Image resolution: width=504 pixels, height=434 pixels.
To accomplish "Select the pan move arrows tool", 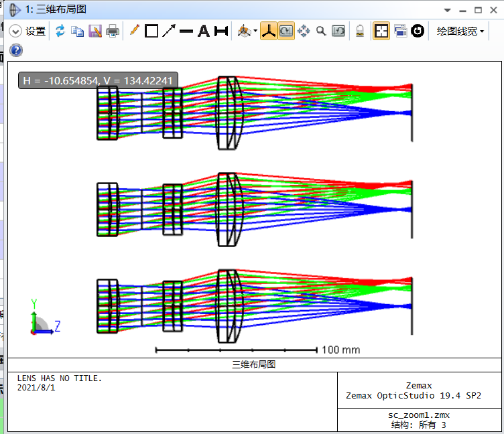I will 304,31.
